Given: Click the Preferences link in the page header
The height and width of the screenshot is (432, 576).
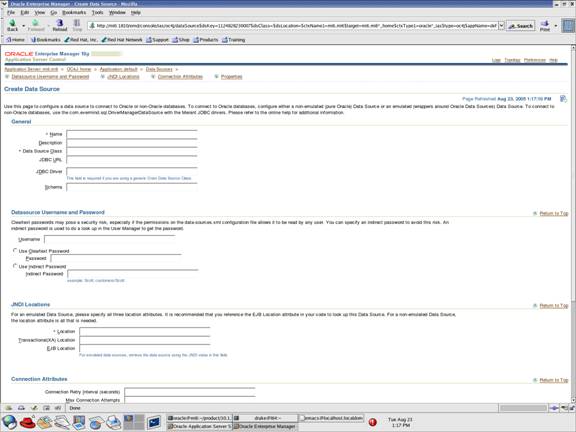Looking at the screenshot, I should pos(534,60).
